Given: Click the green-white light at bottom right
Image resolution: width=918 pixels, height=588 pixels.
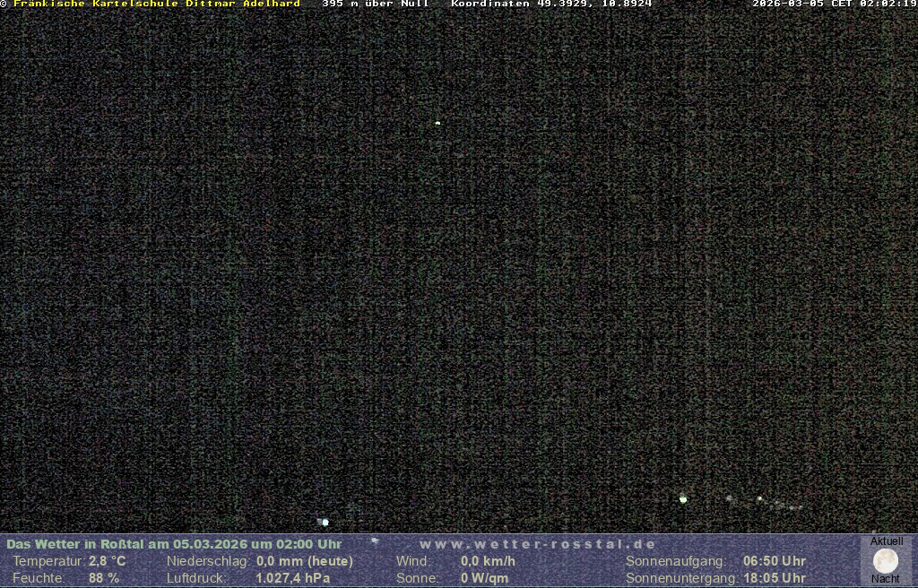Looking at the screenshot, I should point(683,498).
